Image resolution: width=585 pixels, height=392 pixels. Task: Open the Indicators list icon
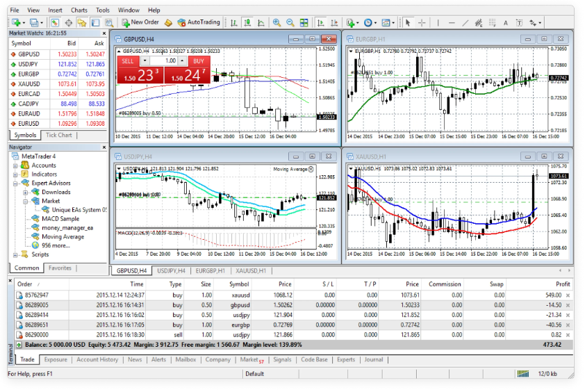tap(350, 23)
